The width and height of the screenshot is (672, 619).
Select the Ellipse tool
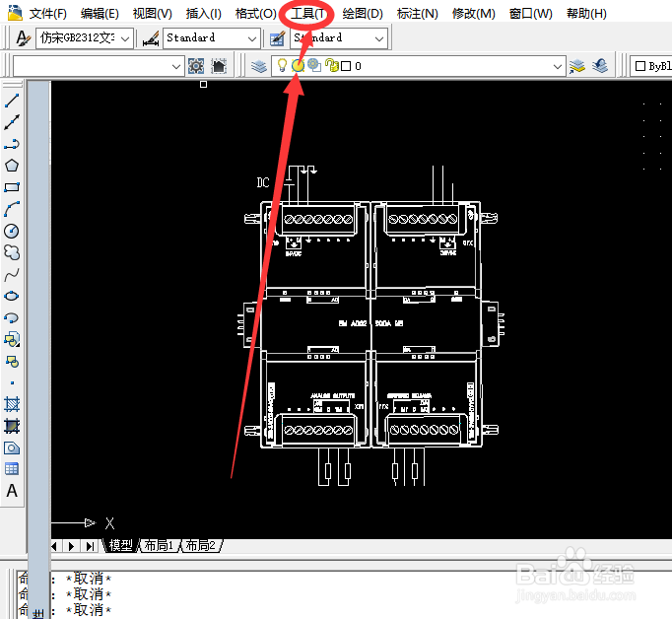(12, 297)
